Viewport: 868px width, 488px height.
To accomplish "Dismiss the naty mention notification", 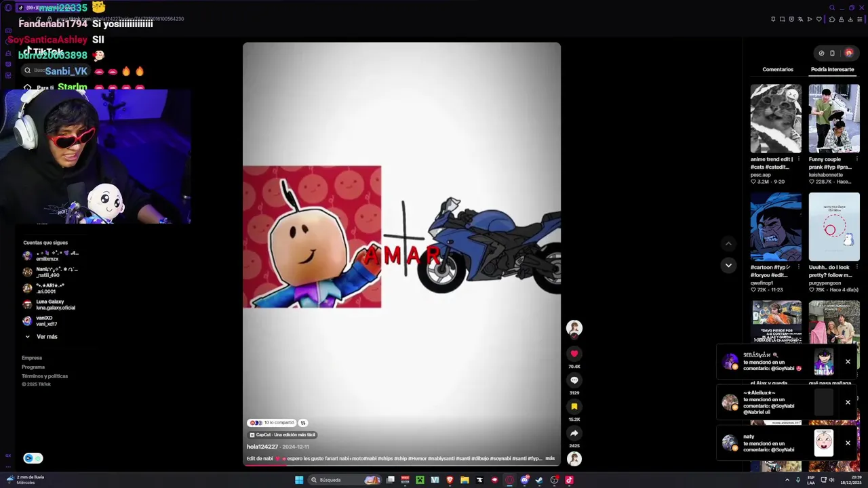I will pyautogui.click(x=848, y=443).
